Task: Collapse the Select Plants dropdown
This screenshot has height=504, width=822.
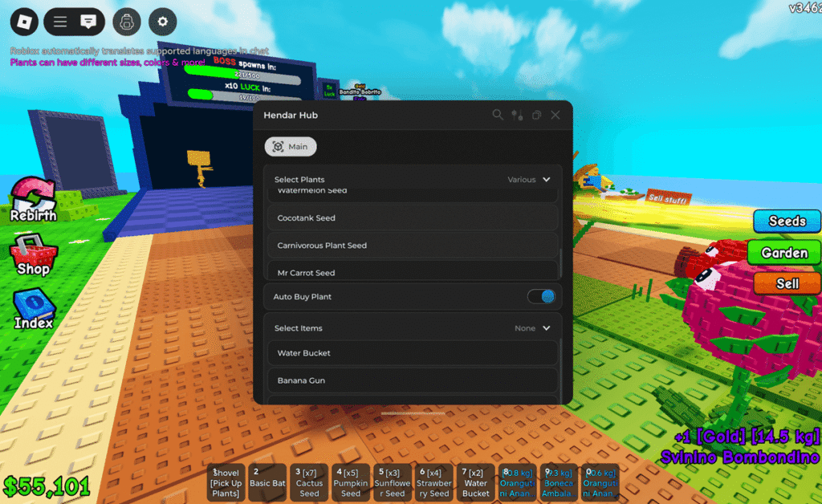Action: pos(547,180)
